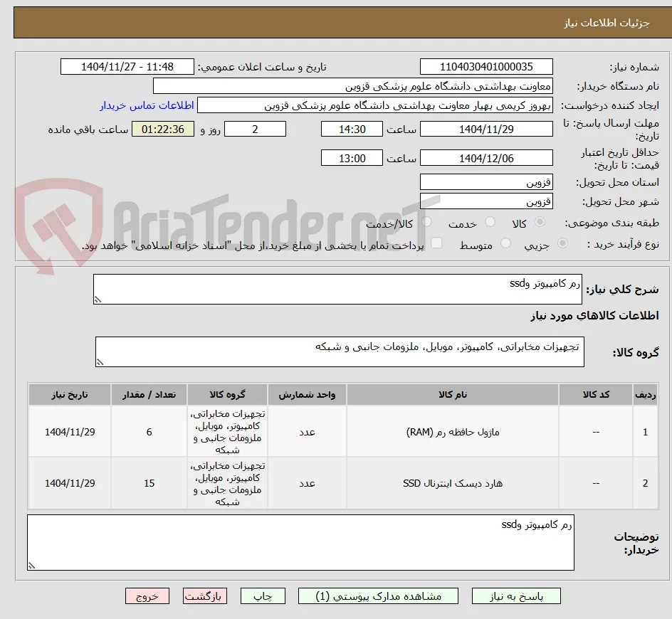Click the گروه کالا cell in the SSD row

227,483
